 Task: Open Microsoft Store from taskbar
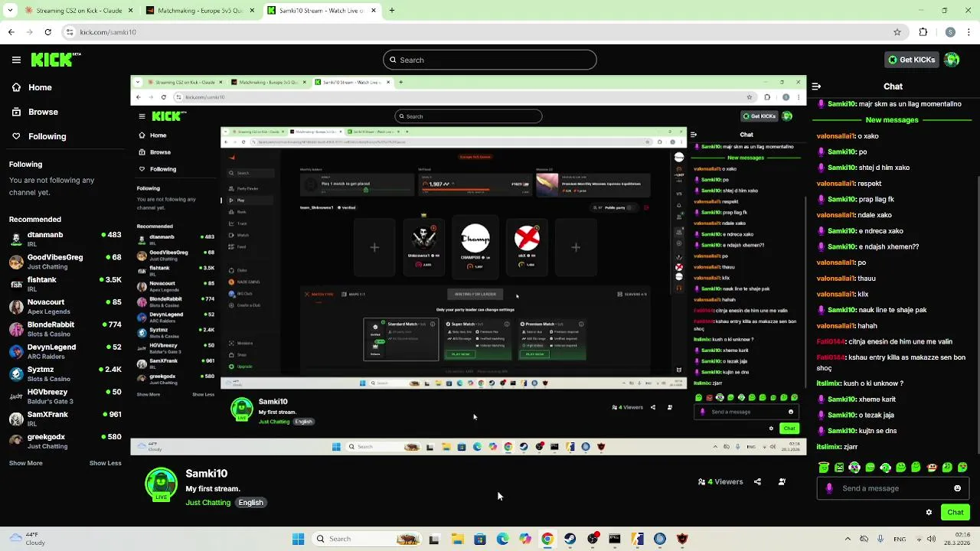click(x=480, y=539)
